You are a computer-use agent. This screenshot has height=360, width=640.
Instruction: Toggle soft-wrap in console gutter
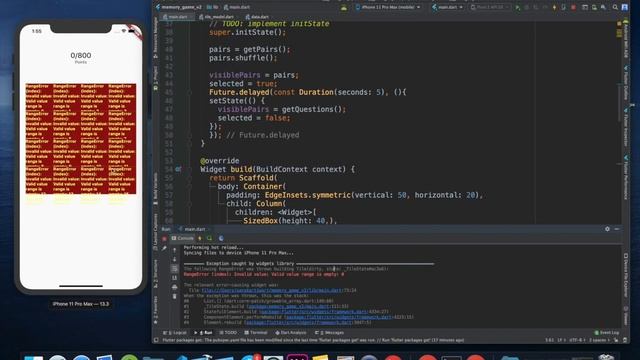175,269
